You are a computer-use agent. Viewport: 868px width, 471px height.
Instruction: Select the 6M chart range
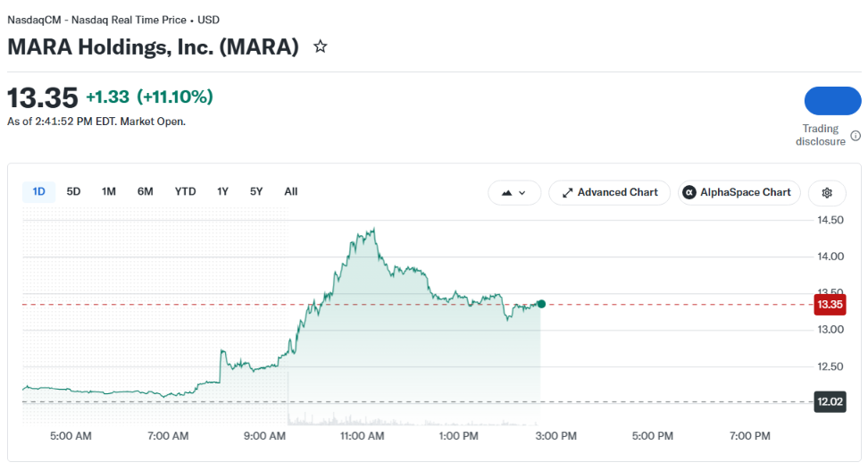[x=145, y=192]
